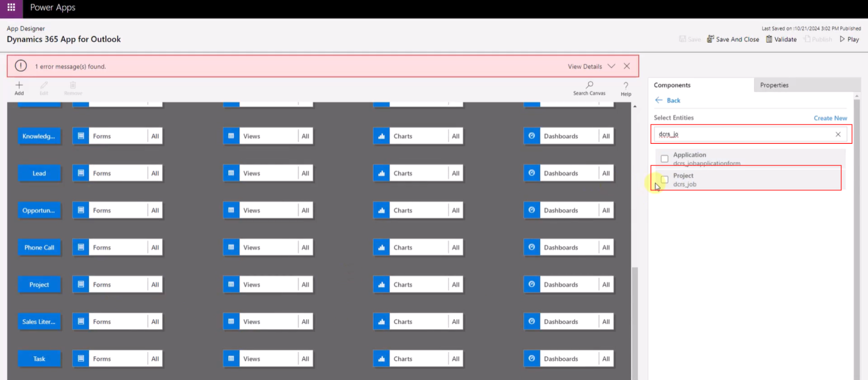Select the Knowledg... entity tile

click(39, 136)
